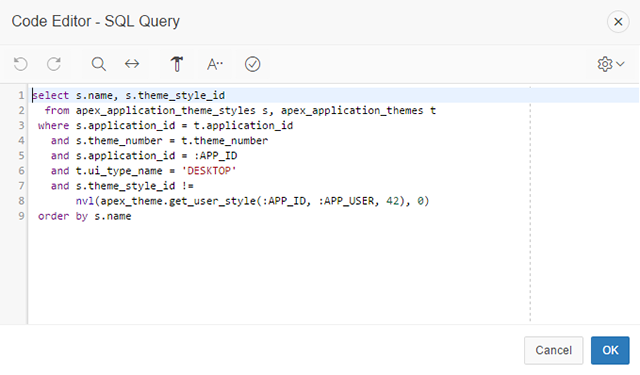Close the Code Editor dialog
Image resolution: width=640 pixels, height=375 pixels.
coord(618,22)
